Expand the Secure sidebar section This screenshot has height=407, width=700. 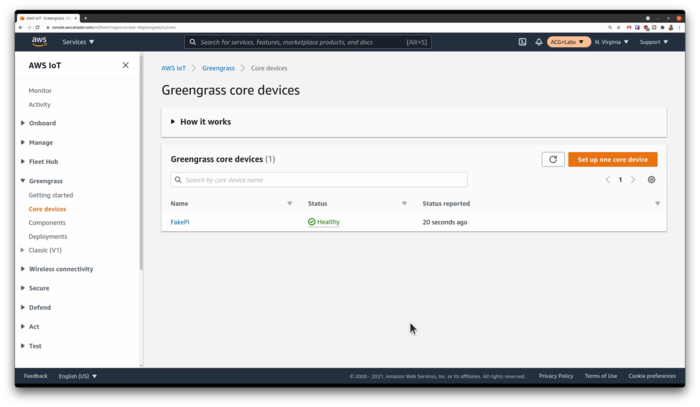click(x=23, y=288)
